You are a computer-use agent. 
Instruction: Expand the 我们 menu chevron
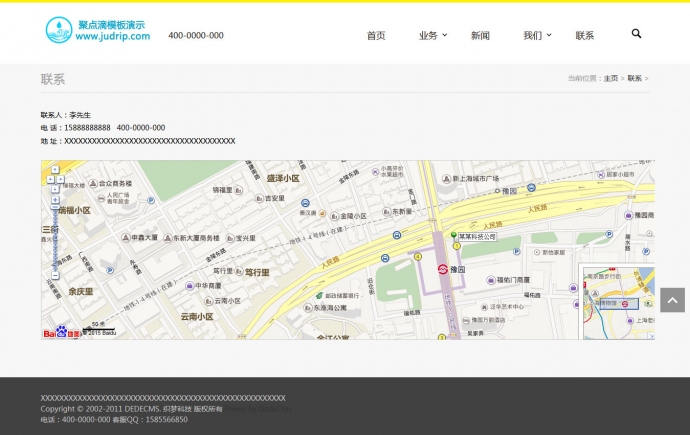click(x=549, y=35)
